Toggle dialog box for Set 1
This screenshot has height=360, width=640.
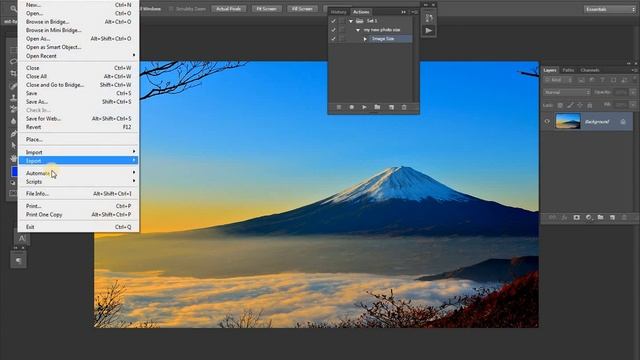click(x=342, y=21)
